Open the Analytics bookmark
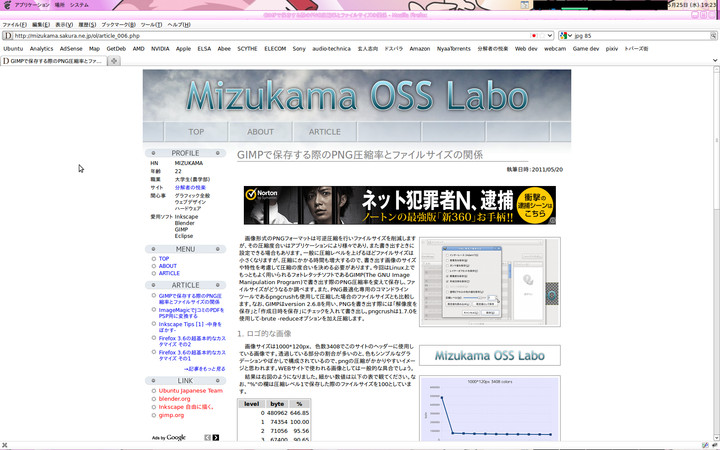The width and height of the screenshot is (720, 450). click(x=41, y=49)
